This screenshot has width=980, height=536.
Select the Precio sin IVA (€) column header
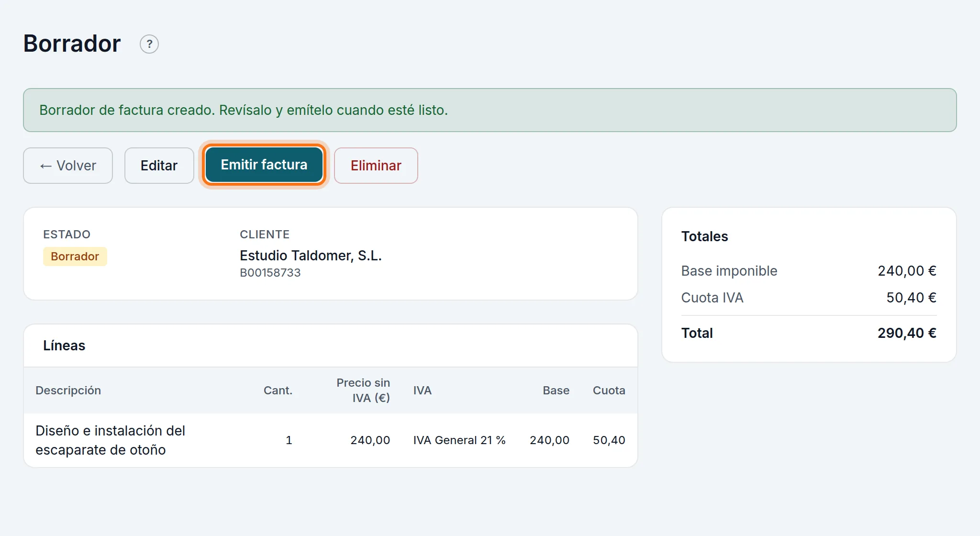click(363, 391)
